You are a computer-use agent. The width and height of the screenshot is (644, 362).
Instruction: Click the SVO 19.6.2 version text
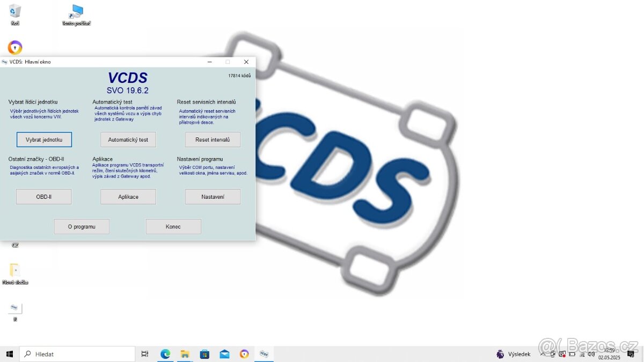point(128,90)
